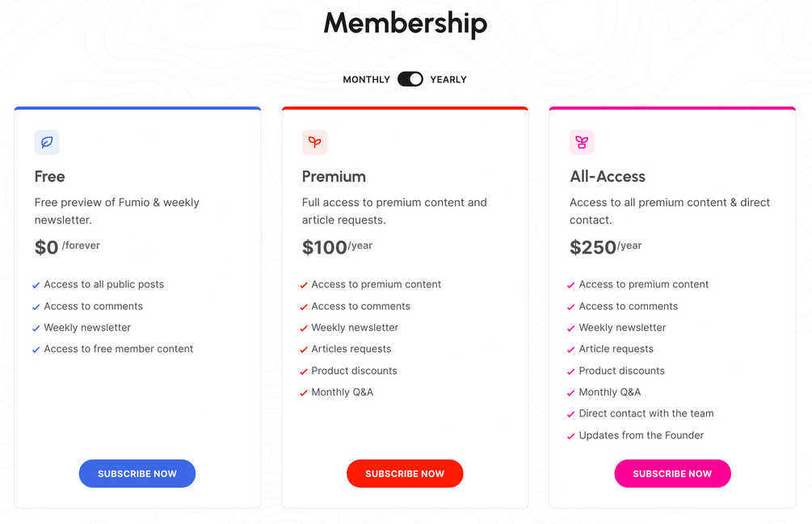
Task: Click the $250/year price
Action: [x=605, y=247]
